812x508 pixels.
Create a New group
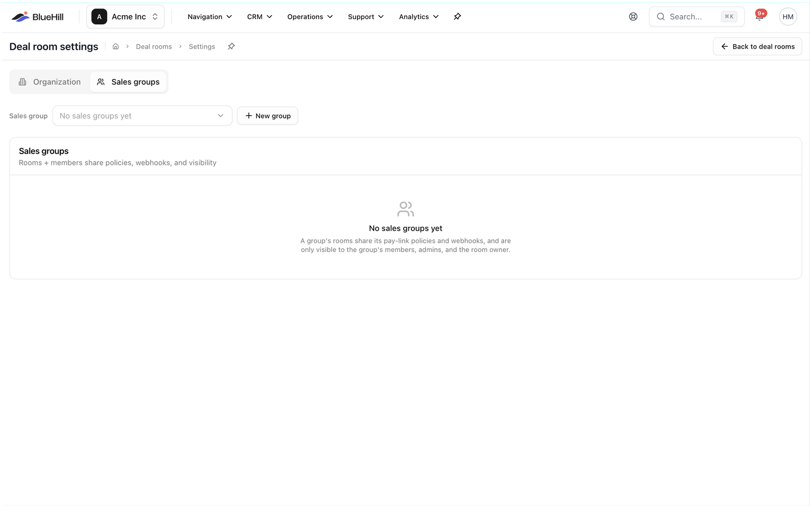click(267, 116)
